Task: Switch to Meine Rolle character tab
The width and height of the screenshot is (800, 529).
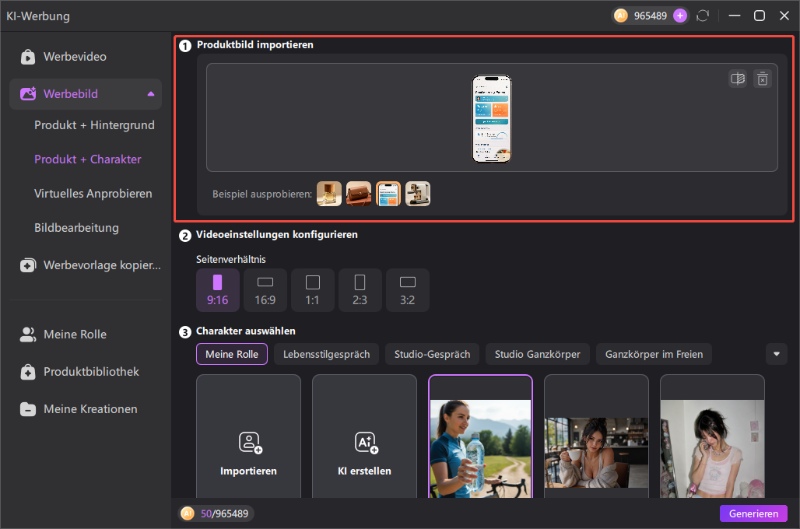Action: [x=232, y=354]
